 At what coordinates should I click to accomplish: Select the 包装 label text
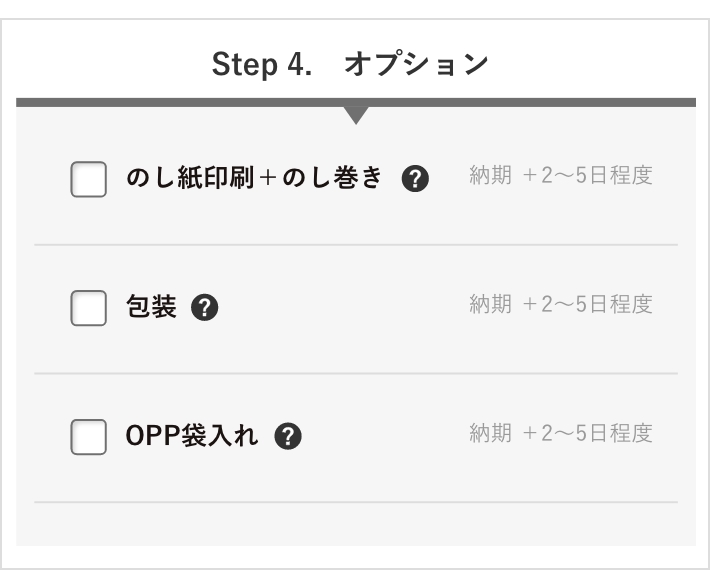click(151, 306)
